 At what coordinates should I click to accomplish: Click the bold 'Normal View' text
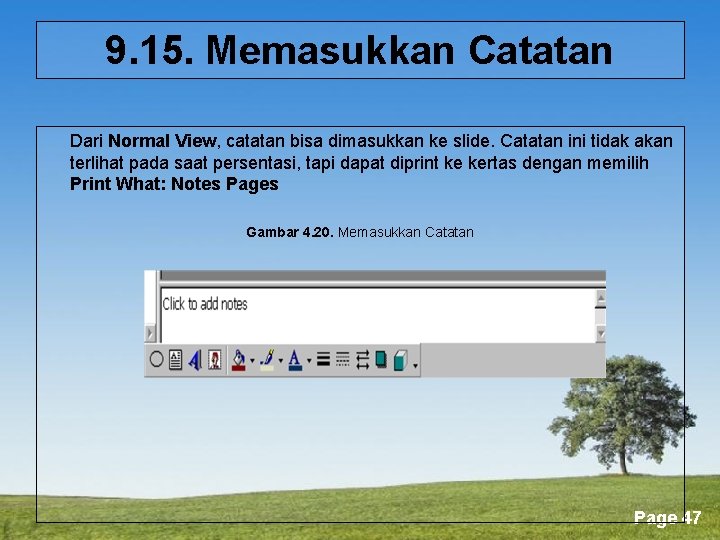pos(162,141)
